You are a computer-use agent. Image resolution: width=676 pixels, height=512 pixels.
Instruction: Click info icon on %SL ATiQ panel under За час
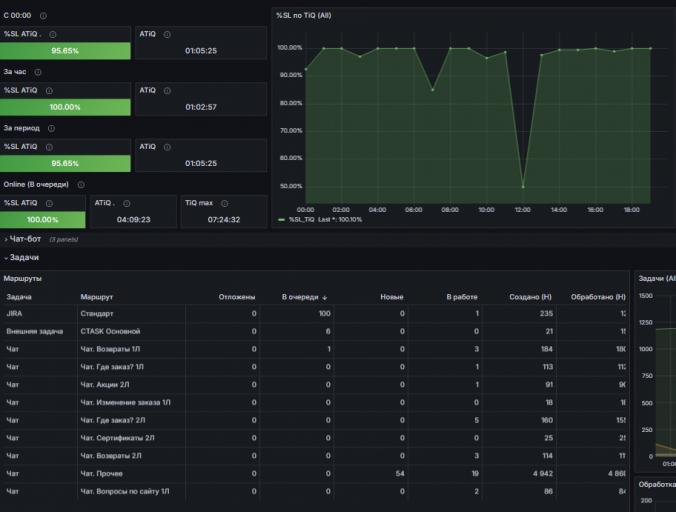49,91
